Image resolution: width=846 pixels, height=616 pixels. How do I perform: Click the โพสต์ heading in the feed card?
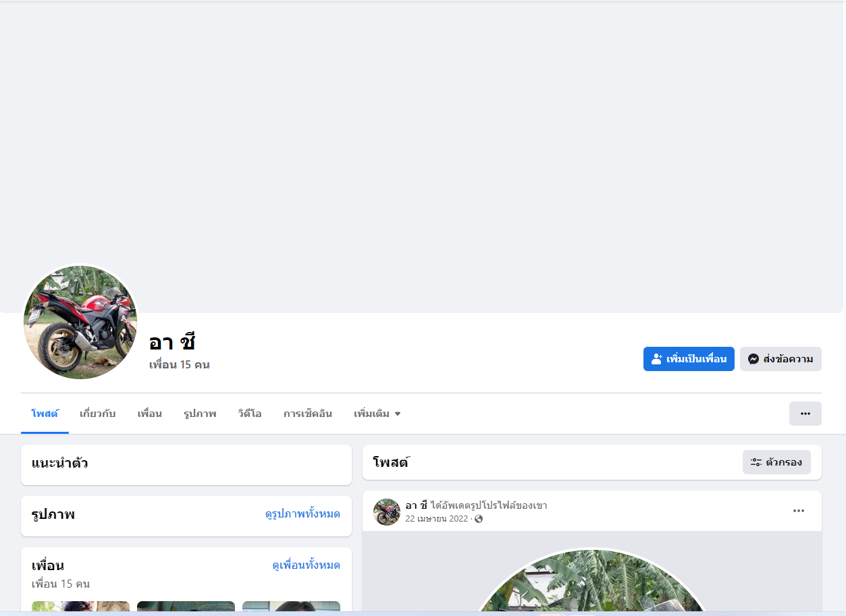pos(391,463)
